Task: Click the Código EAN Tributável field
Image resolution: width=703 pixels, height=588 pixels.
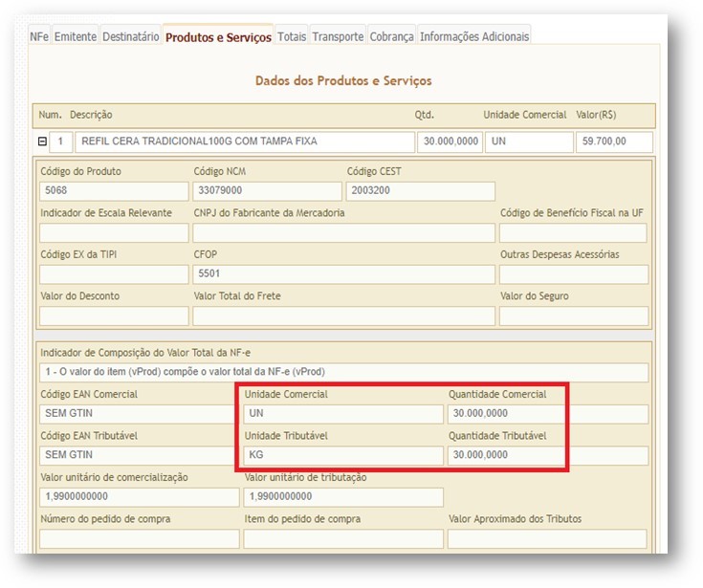Action: pyautogui.click(x=139, y=455)
